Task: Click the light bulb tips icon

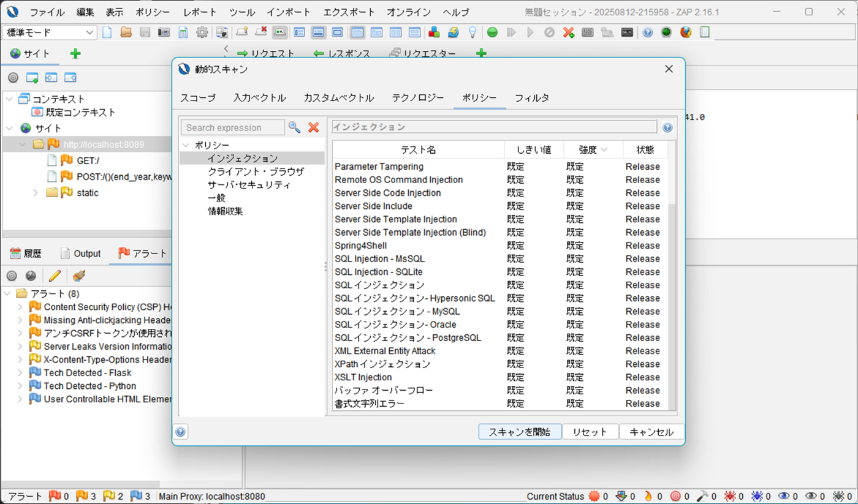Action: click(x=473, y=32)
